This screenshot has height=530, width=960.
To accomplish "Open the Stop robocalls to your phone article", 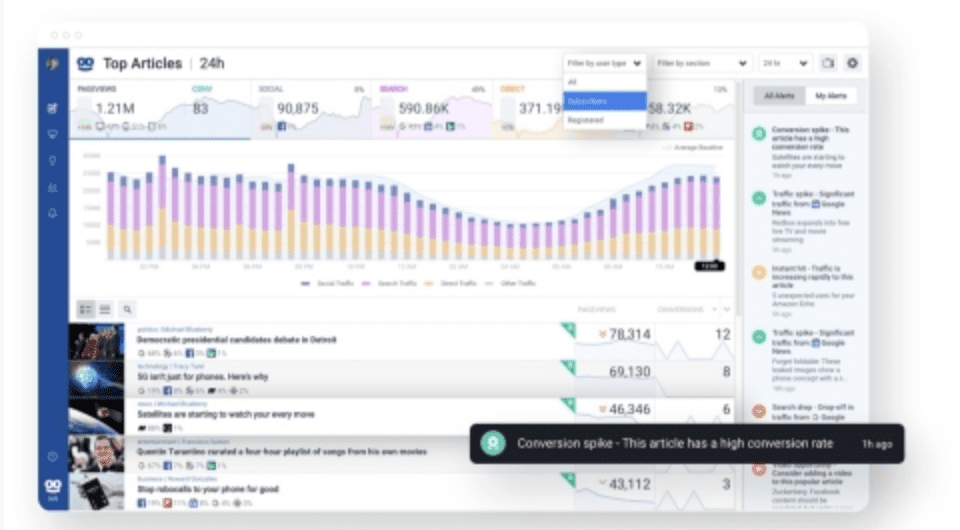I will (208, 489).
